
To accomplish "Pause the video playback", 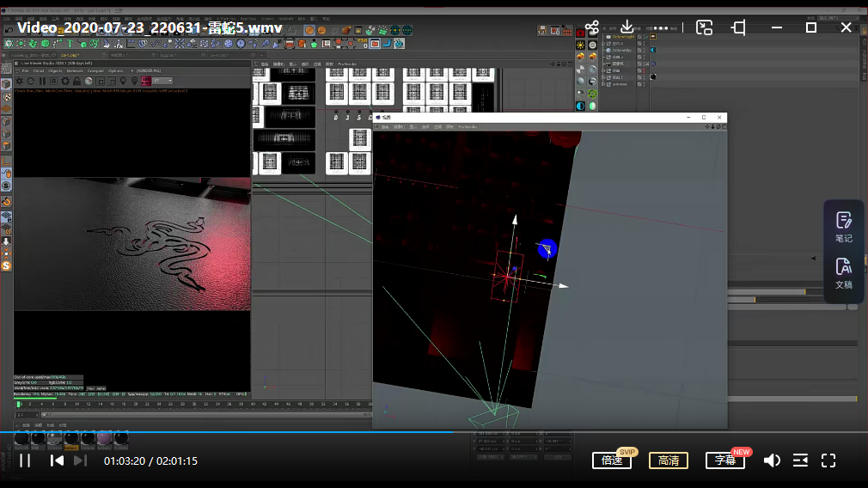I will pos(25,461).
